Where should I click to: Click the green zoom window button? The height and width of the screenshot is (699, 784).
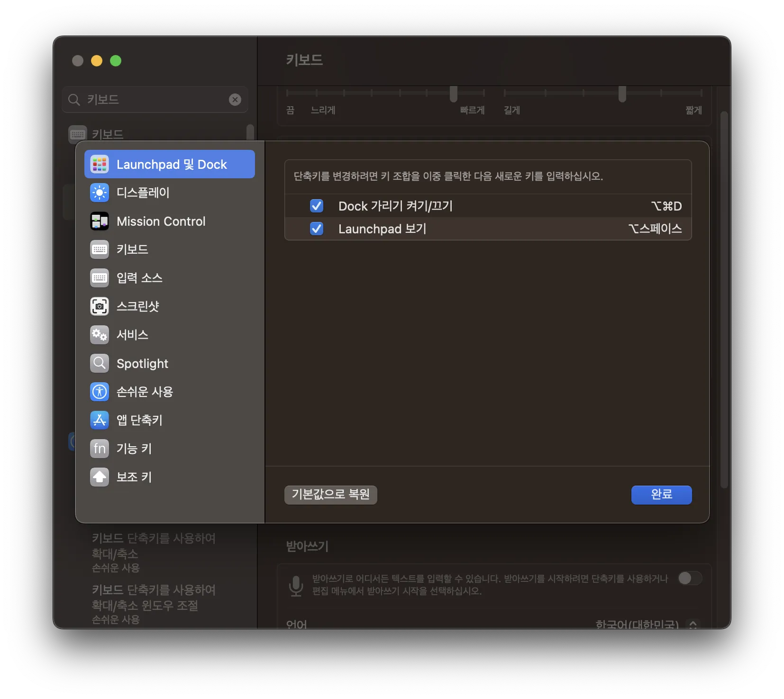(x=116, y=61)
